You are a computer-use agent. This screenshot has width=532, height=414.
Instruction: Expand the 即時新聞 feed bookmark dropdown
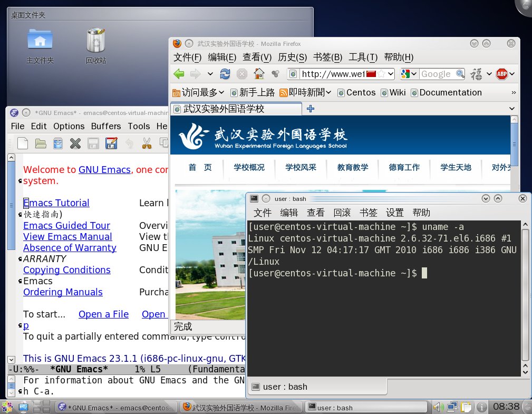click(x=305, y=92)
